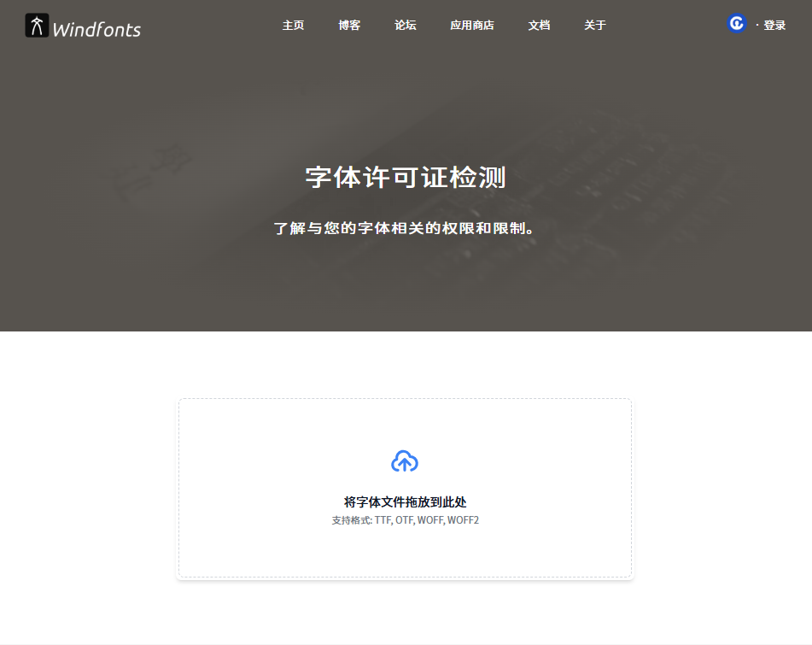Viewport: 812px width, 645px height.
Task: Click the blurred hero banner background image
Action: (128, 256)
